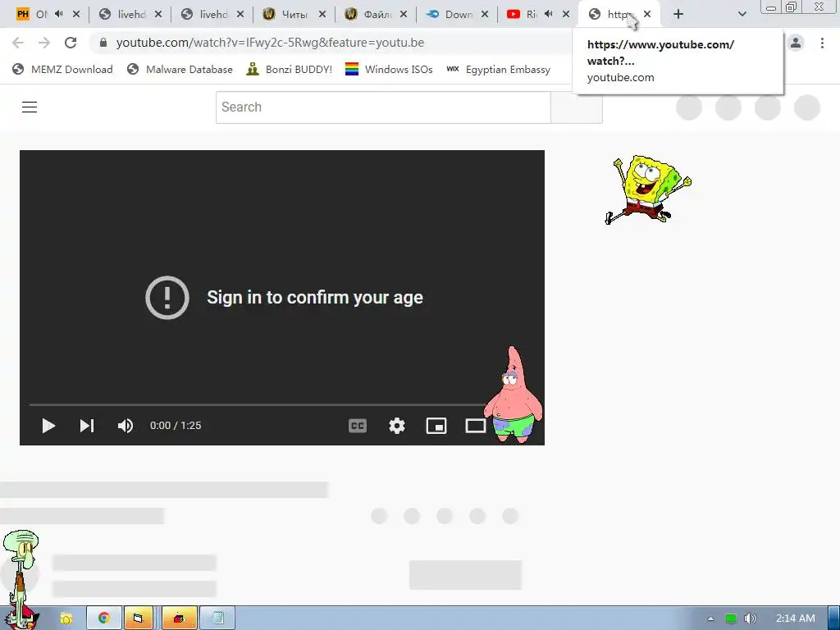840x630 pixels.
Task: Open the MEMZ Download bookmark
Action: pos(62,69)
